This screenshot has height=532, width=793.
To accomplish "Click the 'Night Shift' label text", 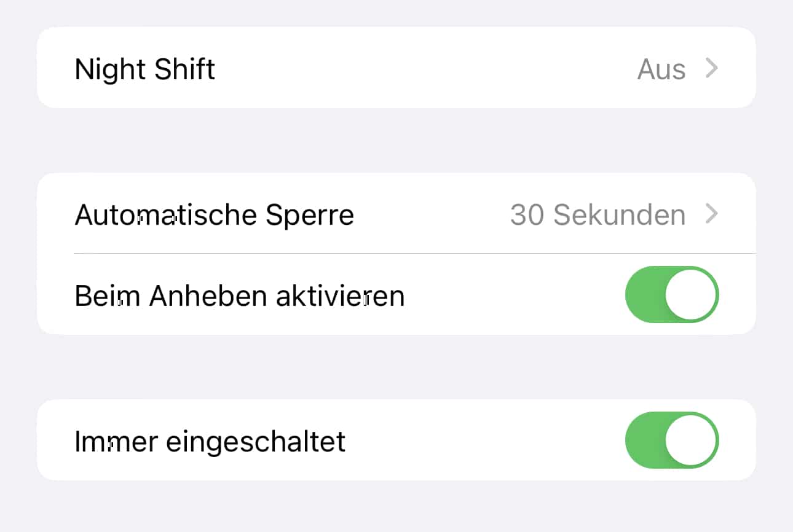I will pyautogui.click(x=145, y=69).
